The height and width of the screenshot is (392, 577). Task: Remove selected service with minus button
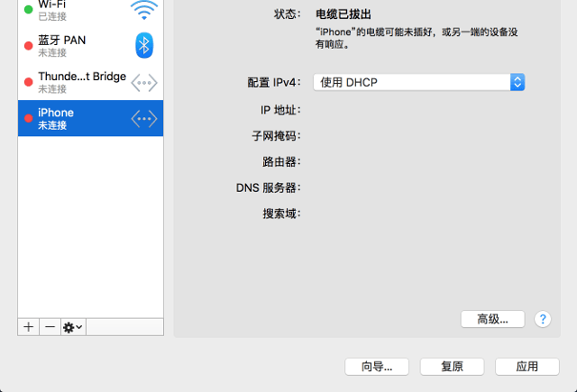tap(50, 327)
